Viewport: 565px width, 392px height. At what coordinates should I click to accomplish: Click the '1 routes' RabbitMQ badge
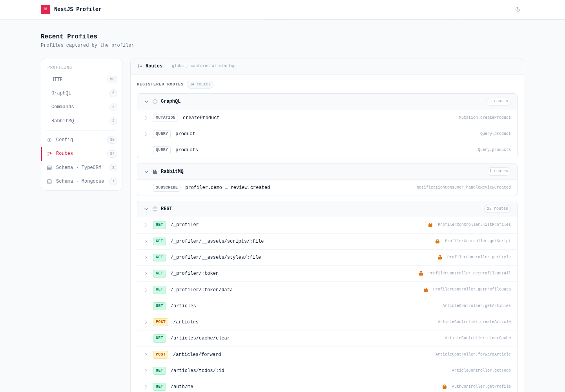pos(499,172)
